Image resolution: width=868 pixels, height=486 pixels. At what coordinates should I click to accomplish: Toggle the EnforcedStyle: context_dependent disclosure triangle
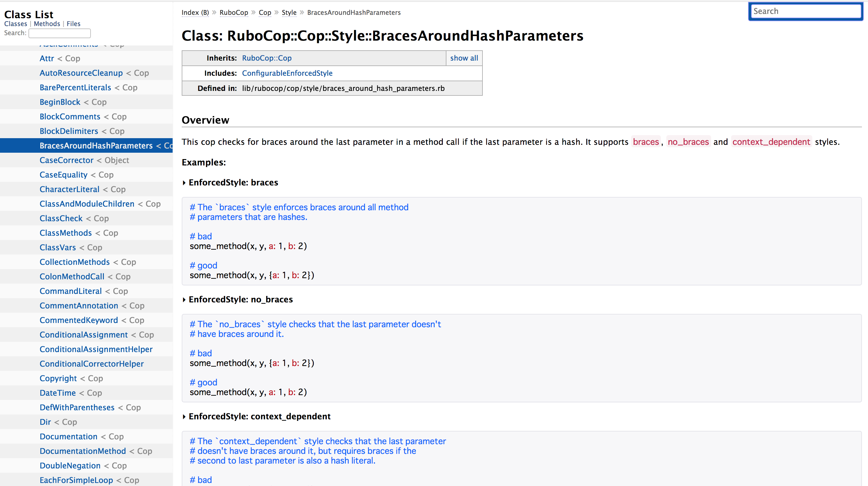coord(184,417)
